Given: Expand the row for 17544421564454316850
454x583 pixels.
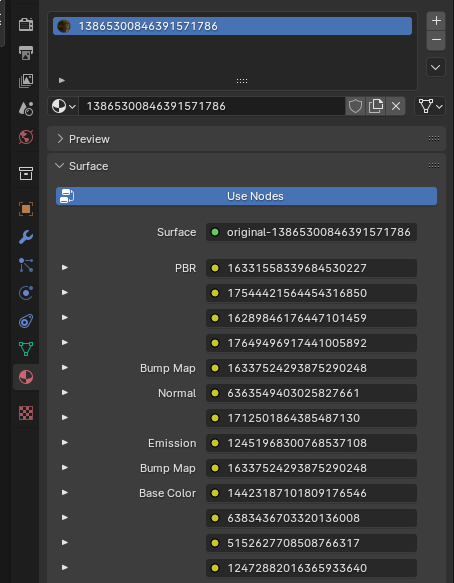Looking at the screenshot, I should pyautogui.click(x=65, y=293).
